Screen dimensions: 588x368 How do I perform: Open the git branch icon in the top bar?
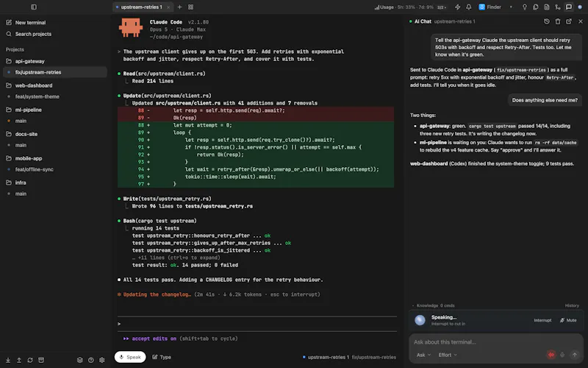pos(558,7)
